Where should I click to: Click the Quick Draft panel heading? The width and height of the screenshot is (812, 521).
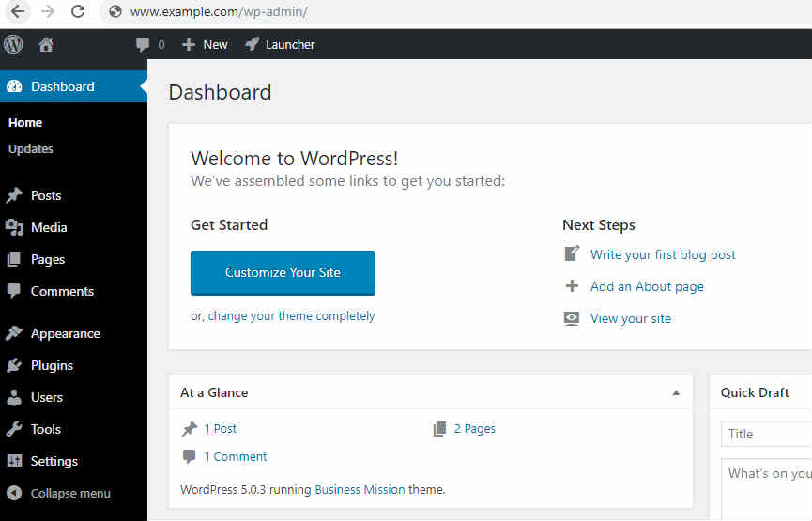point(755,392)
